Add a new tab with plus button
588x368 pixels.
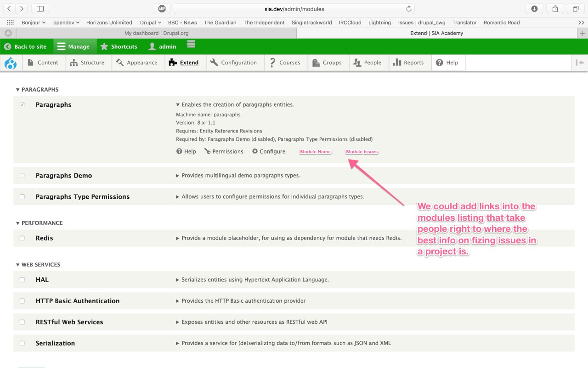pos(583,33)
